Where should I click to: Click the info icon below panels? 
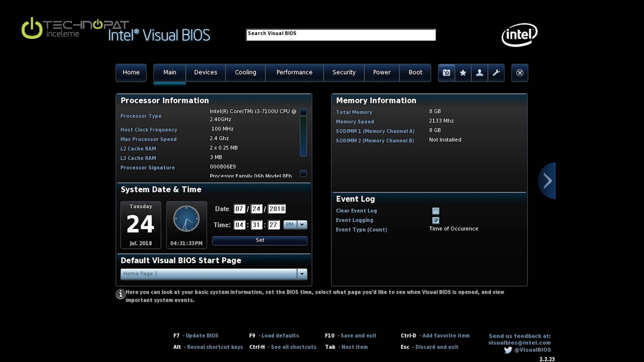pyautogui.click(x=120, y=294)
